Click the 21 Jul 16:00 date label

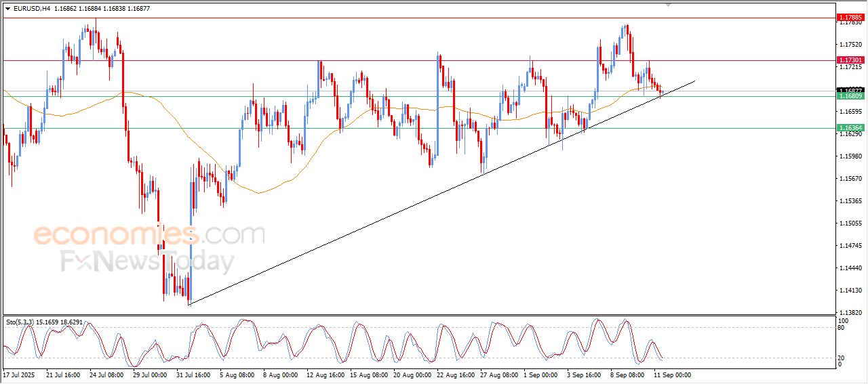point(63,375)
